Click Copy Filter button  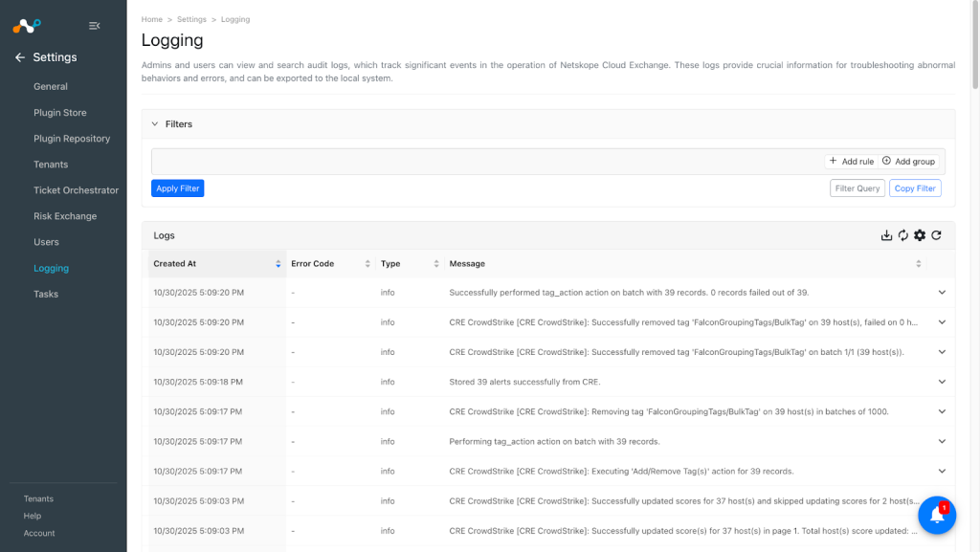click(915, 188)
